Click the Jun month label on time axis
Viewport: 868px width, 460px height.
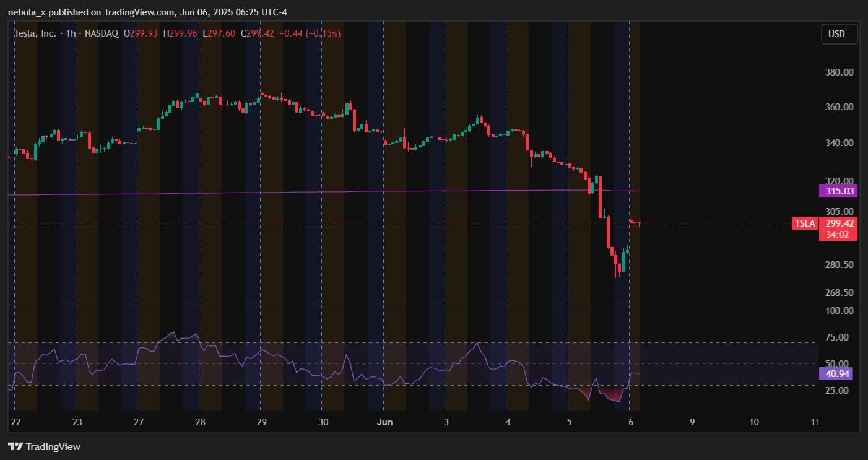(385, 422)
